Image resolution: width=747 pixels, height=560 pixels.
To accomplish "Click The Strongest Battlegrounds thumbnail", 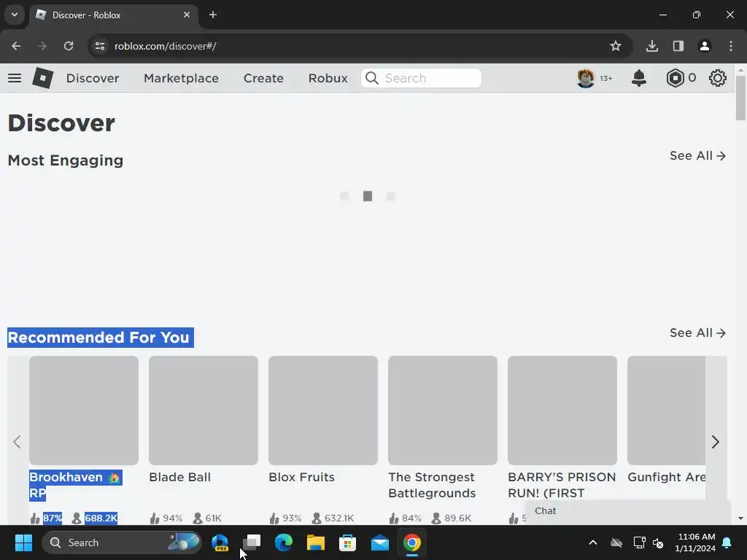I will coord(443,411).
